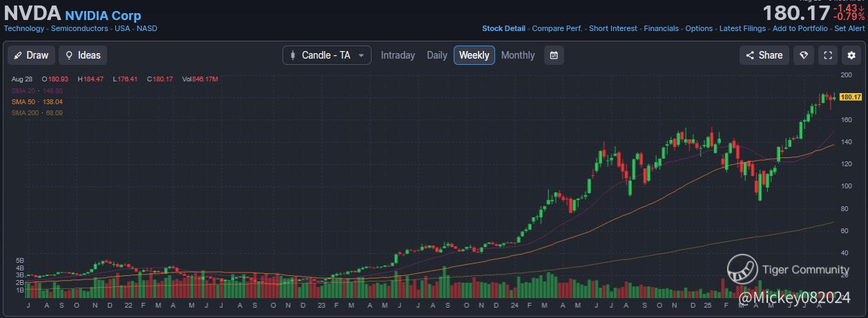Image resolution: width=868 pixels, height=318 pixels.
Task: Click the Set Alert link
Action: point(849,28)
